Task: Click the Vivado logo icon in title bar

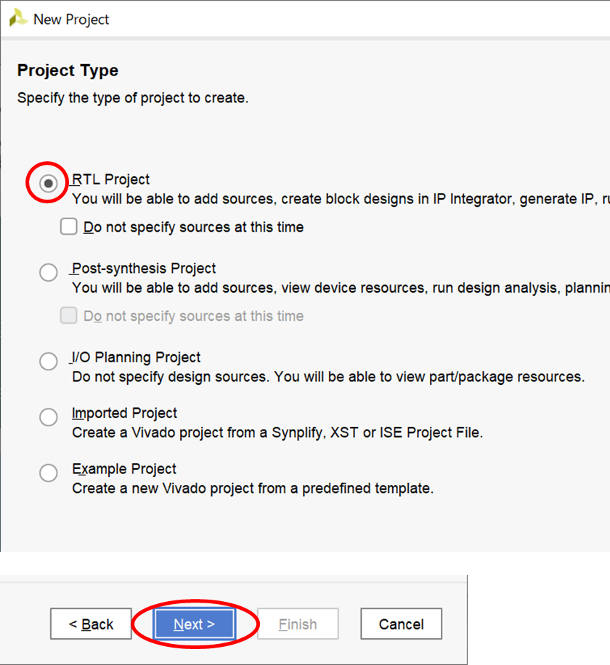Action: click(17, 18)
